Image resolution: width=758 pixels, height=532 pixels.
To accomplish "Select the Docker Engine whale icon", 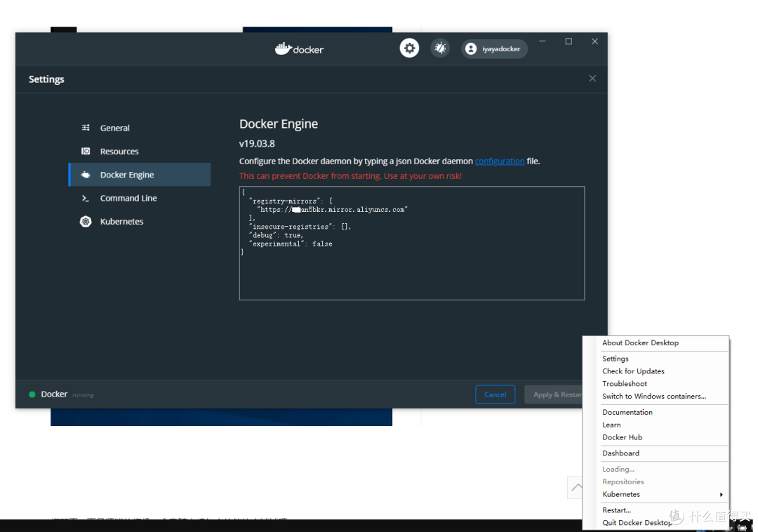I will [86, 174].
